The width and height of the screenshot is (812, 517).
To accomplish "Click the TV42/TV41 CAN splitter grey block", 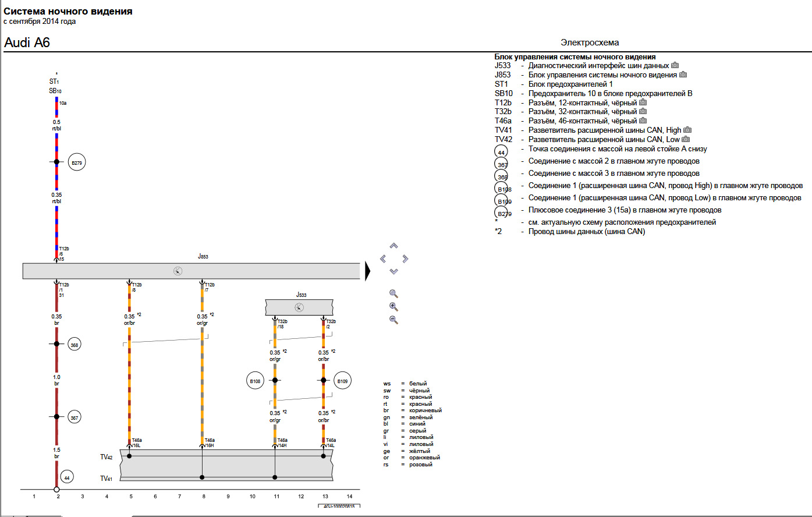I will coord(226,465).
